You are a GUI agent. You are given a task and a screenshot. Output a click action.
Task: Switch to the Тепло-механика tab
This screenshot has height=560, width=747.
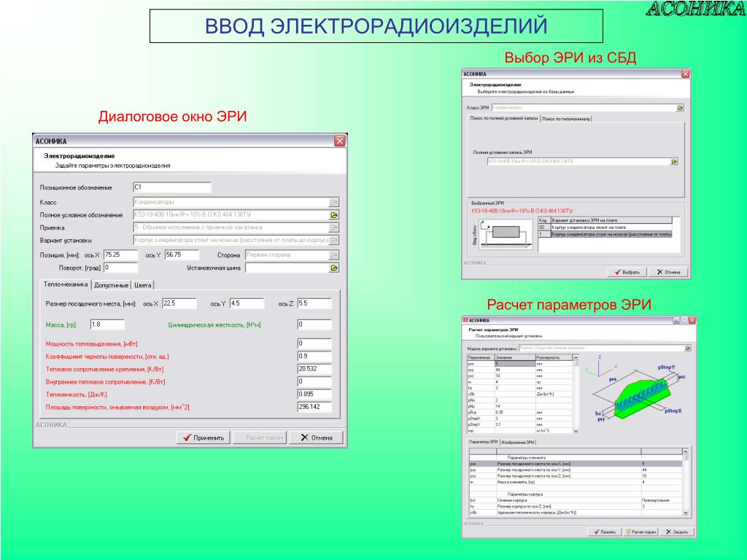point(66,284)
